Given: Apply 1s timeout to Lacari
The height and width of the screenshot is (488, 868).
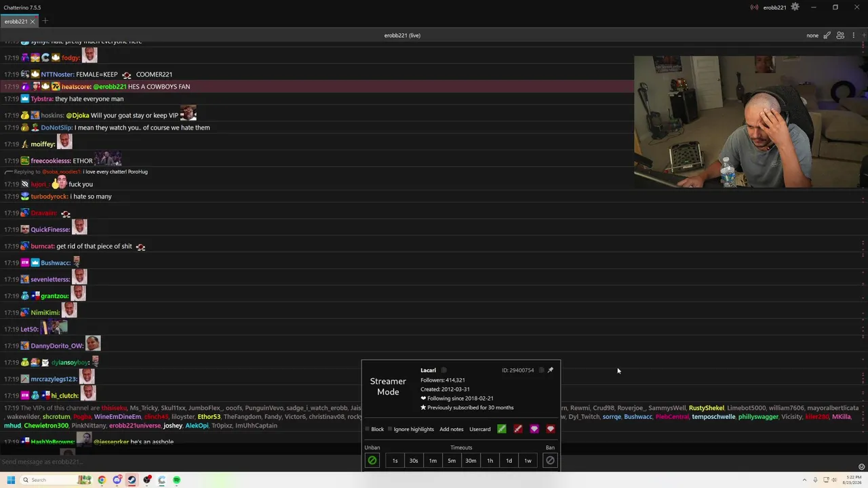Looking at the screenshot, I should pyautogui.click(x=395, y=461).
